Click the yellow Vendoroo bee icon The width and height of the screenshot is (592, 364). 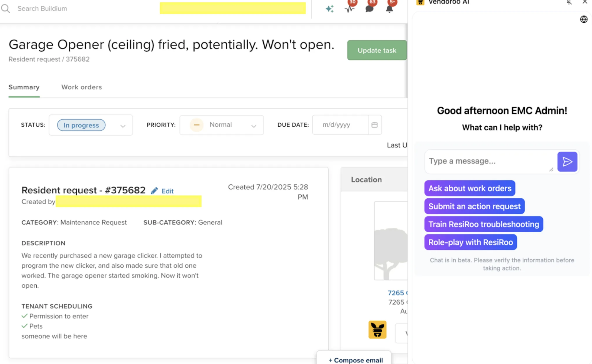pos(377,329)
